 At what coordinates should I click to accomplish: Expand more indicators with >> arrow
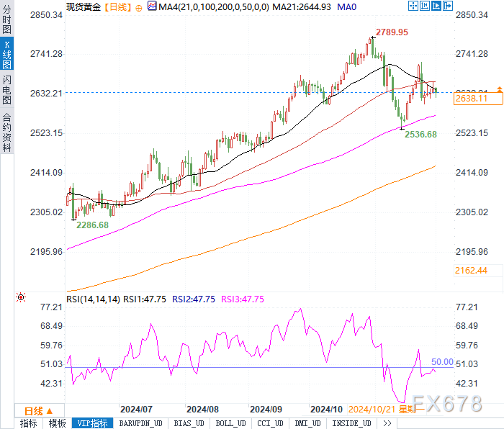tap(387, 423)
